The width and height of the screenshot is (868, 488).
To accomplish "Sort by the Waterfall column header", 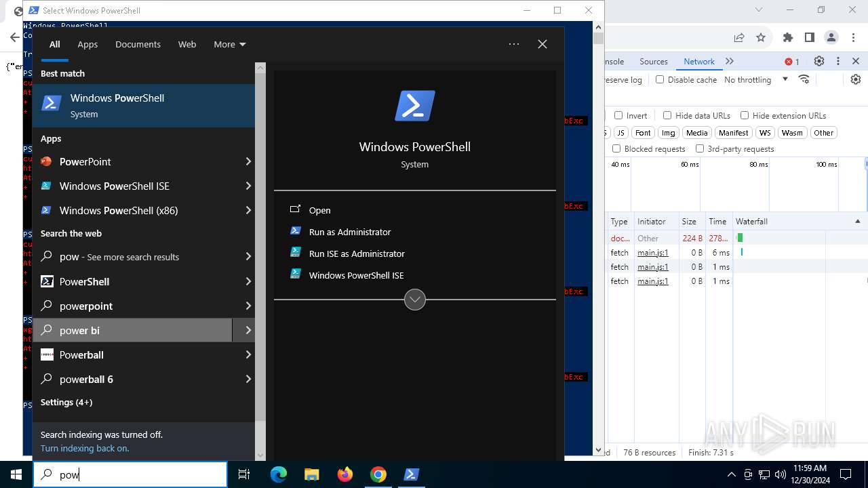I will (x=799, y=222).
